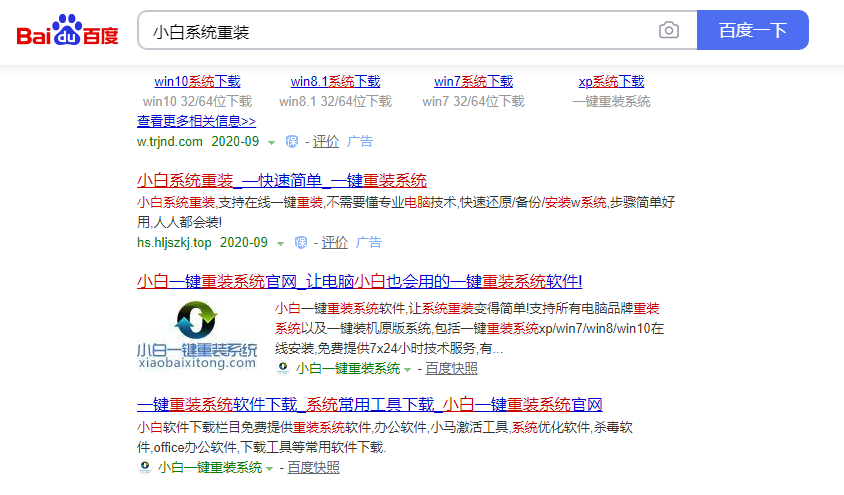Expand dropdown arrow after w.trjnd.com 2020-09
Viewport: 844px width, 495px height.
pyautogui.click(x=271, y=143)
